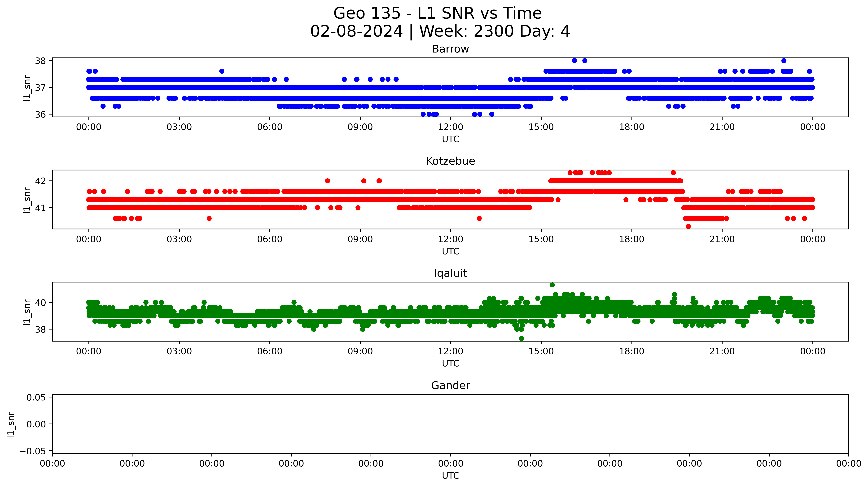Click the "09:00" x-axis tick under Iqaluit plot
The width and height of the screenshot is (868, 487).
(x=360, y=351)
